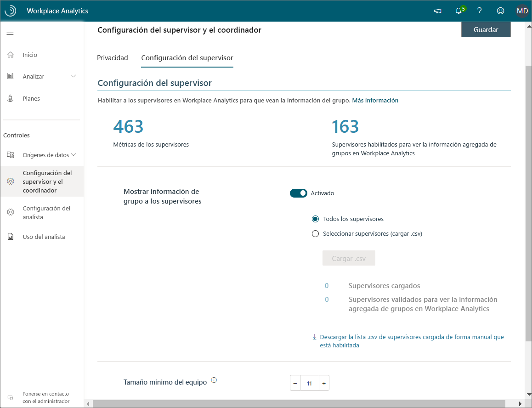Click the Workplace Analytics logo icon
Screen dimensions: 532x408
coord(11,11)
